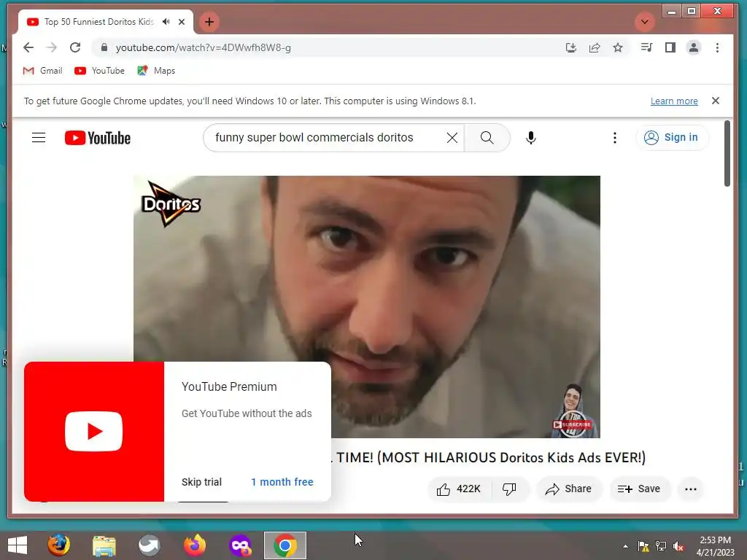Install the app via the address bar download icon

(570, 47)
